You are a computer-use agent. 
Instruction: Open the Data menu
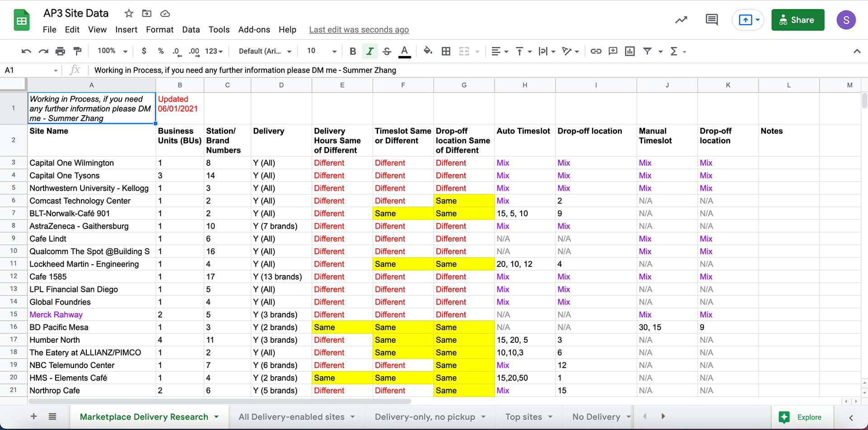[191, 30]
